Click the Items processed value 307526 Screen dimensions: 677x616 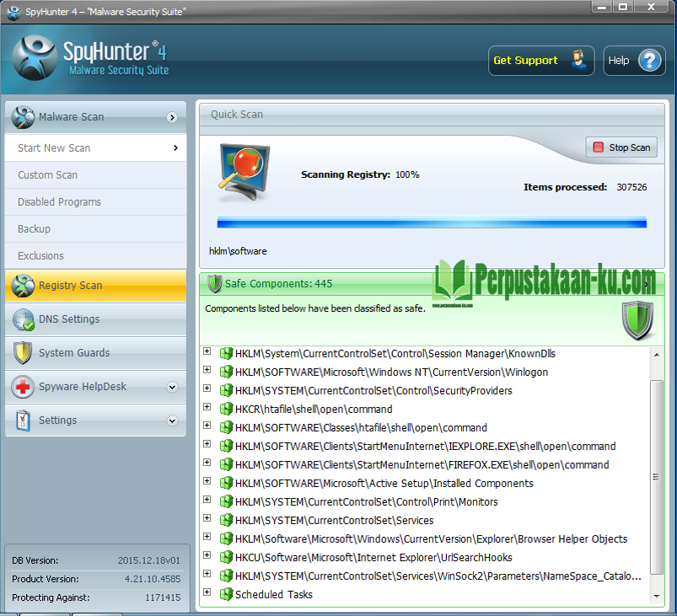(x=631, y=187)
